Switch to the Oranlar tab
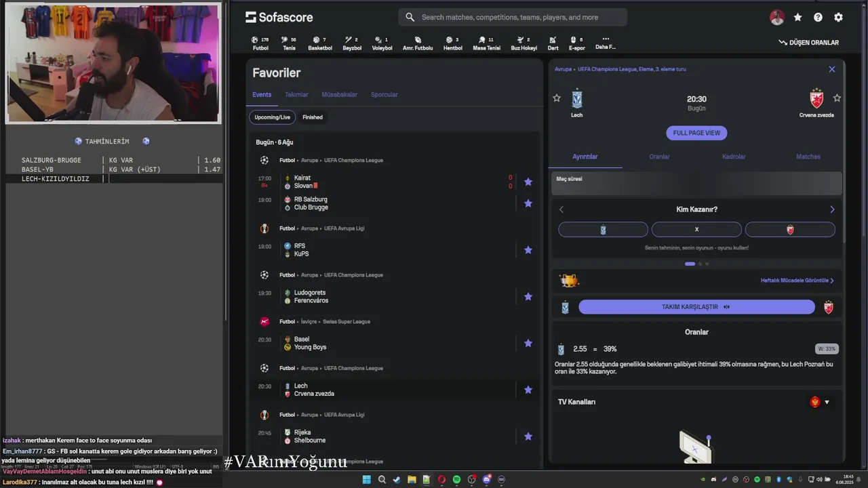The image size is (868, 488). tap(659, 157)
